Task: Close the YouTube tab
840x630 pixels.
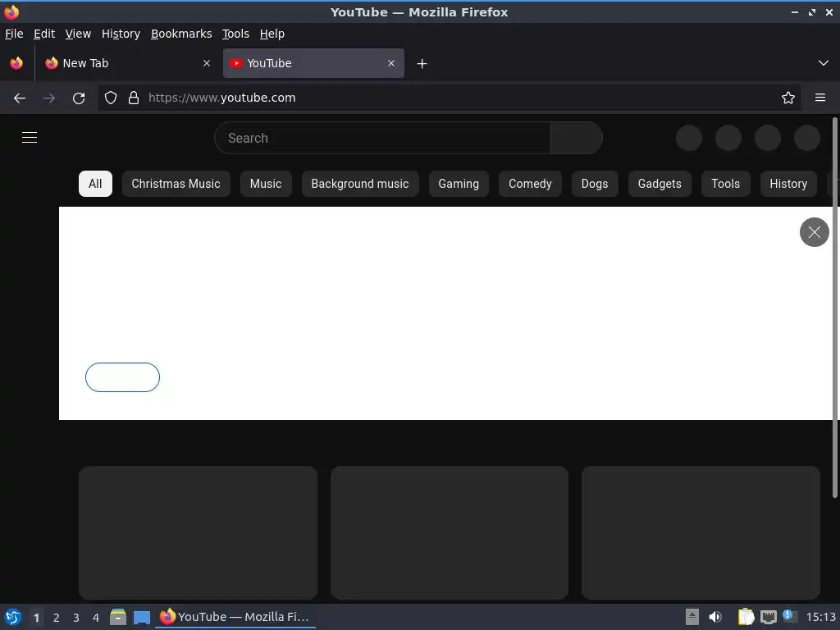Action: [x=391, y=63]
